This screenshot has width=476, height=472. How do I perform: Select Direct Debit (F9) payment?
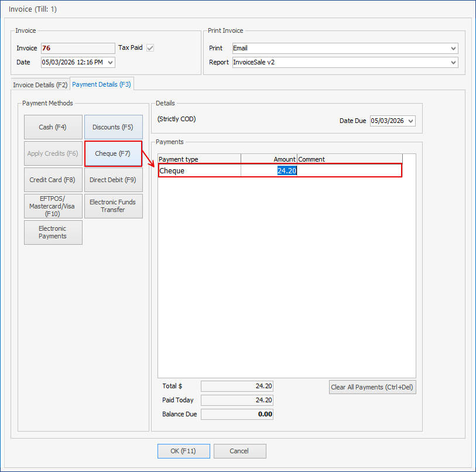click(113, 180)
